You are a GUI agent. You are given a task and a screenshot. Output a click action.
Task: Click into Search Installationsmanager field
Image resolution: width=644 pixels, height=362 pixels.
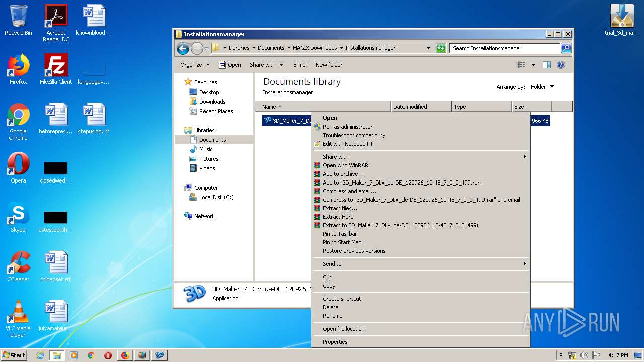pyautogui.click(x=505, y=48)
